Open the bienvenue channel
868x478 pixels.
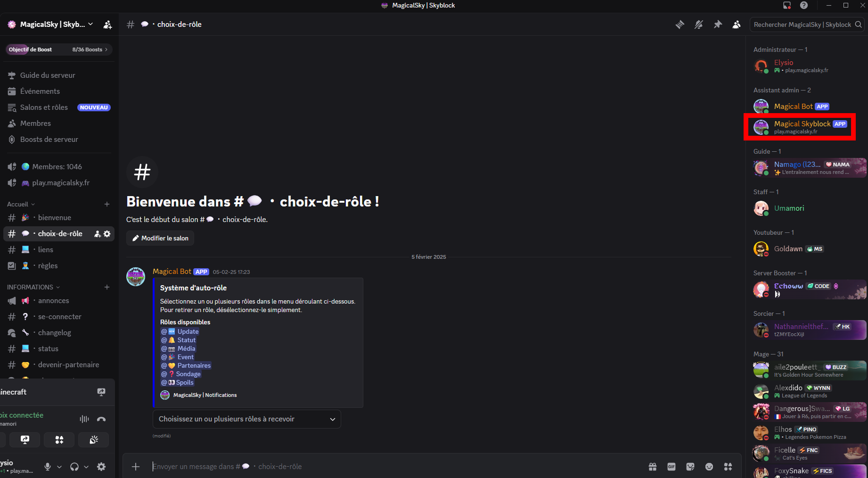pos(59,218)
